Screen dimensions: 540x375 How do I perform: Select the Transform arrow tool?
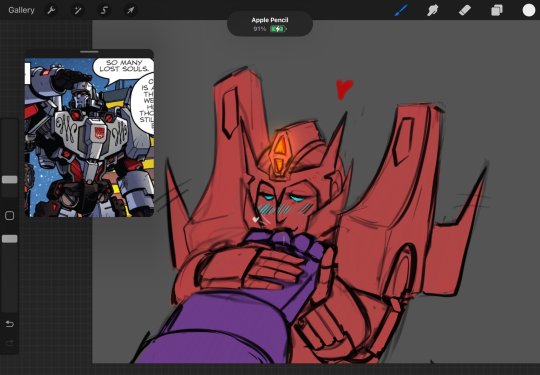131,10
